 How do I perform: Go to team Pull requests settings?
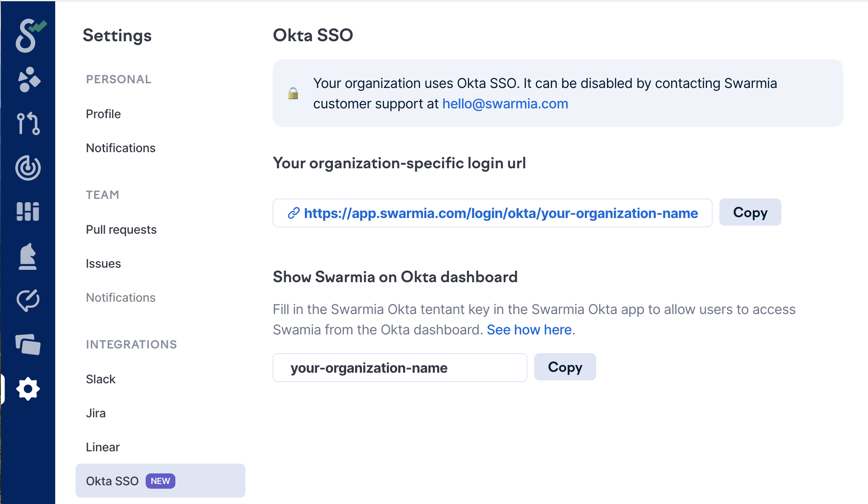121,229
